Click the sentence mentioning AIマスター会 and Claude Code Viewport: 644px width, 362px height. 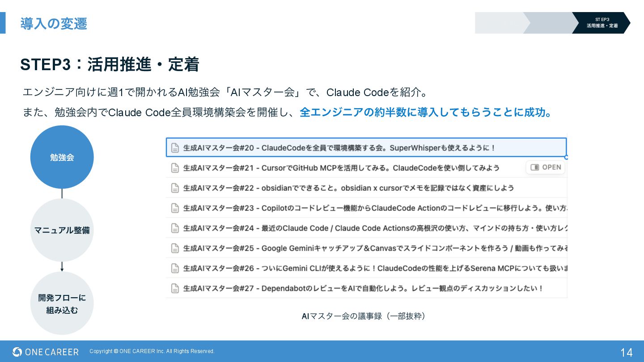226,92
